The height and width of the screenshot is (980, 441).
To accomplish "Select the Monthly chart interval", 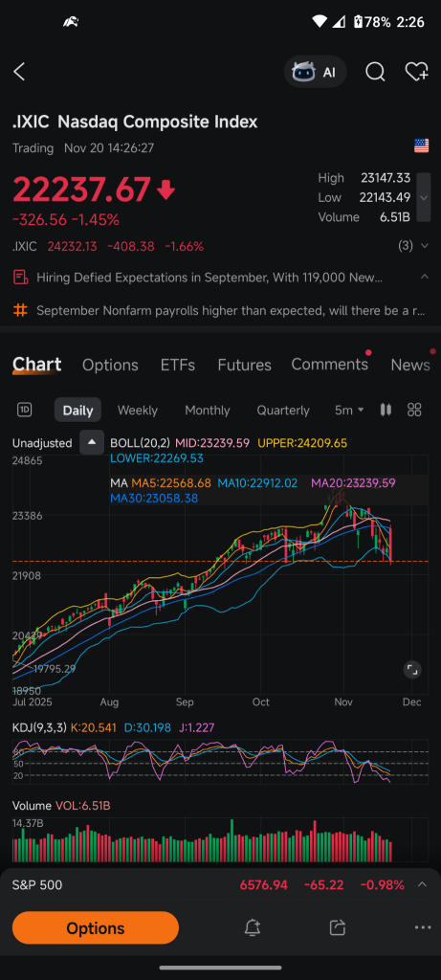I will (208, 411).
